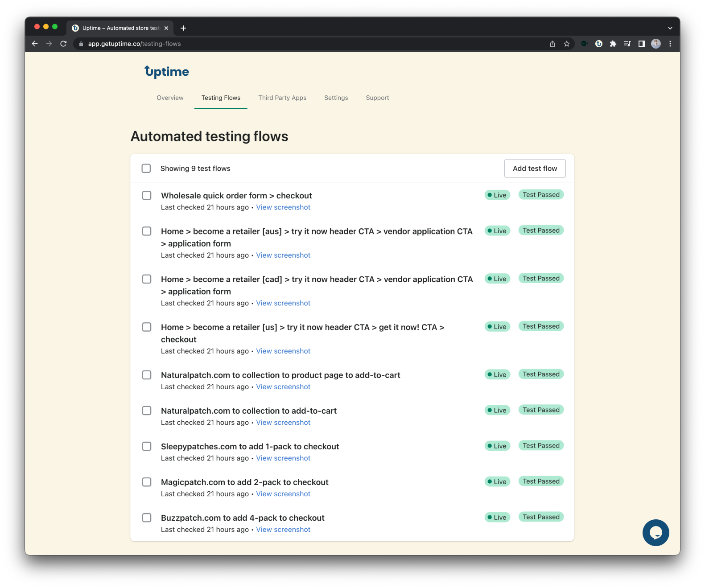This screenshot has height=588, width=705.
Task: Click the Automated testing flows heading
Action: pos(209,136)
